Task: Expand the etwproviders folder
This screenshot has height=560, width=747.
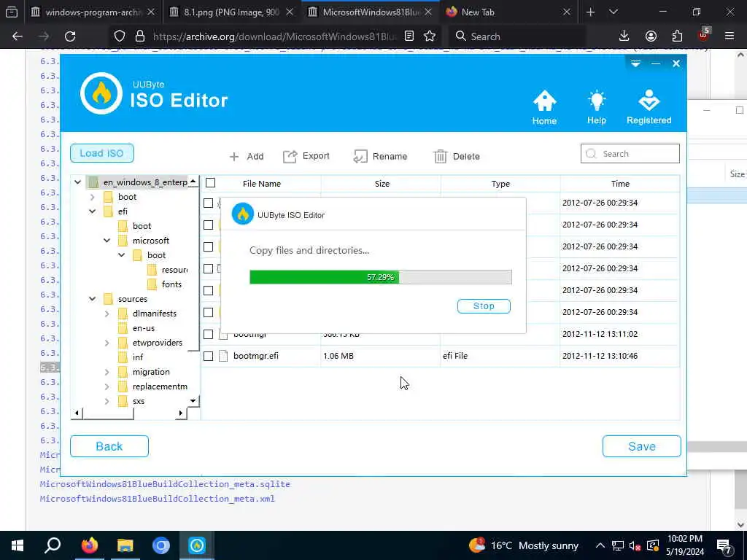Action: (x=107, y=343)
